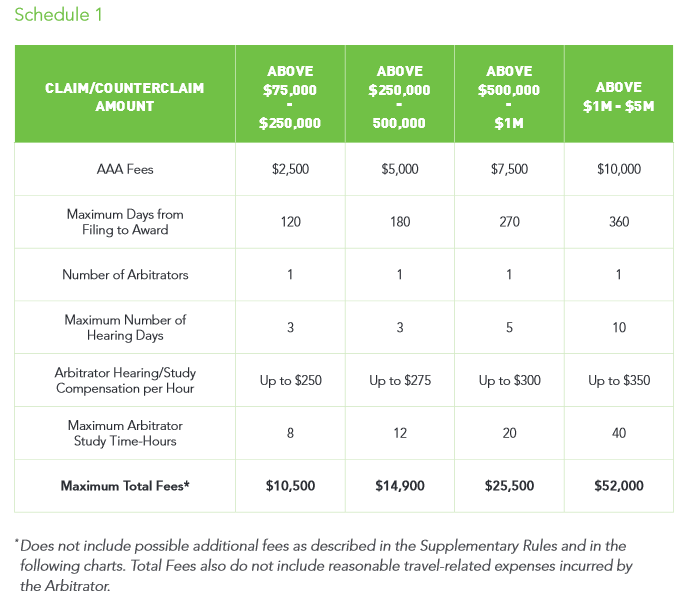
Task: Click the Maximum Days from Filing to Award label
Action: pos(125,222)
